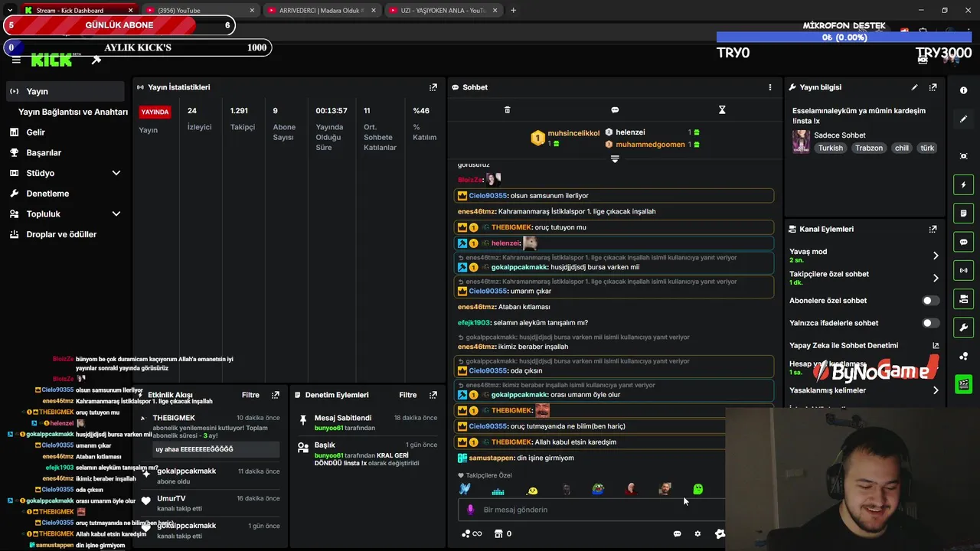
Task: Select the green blob emote
Action: click(697, 489)
